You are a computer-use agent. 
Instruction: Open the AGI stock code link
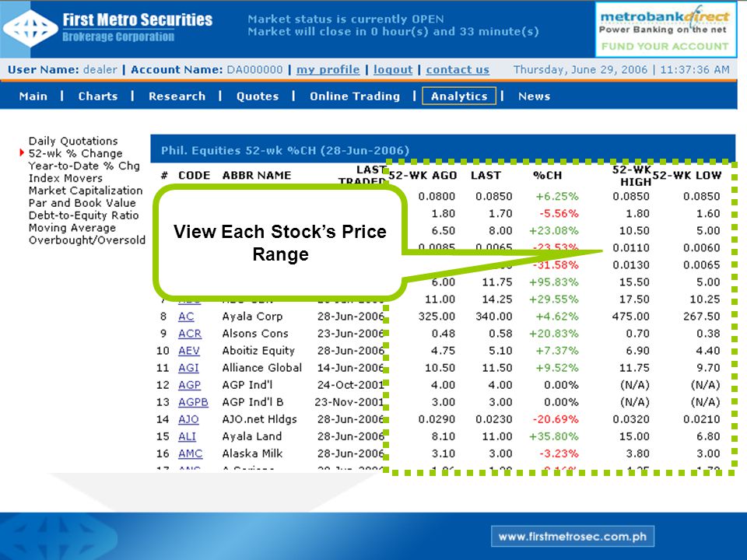tap(188, 368)
